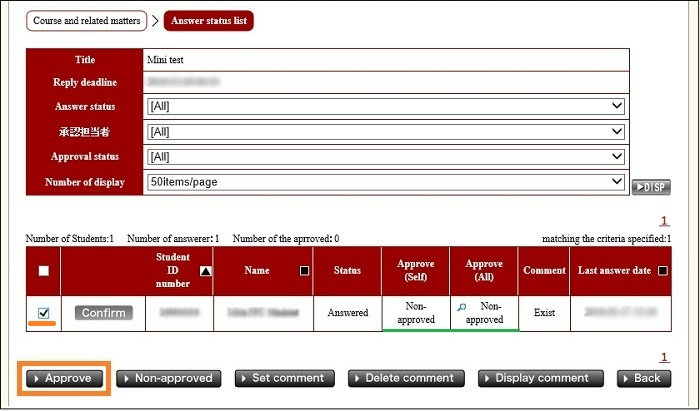The width and height of the screenshot is (700, 411).
Task: Click page 1 link above the table
Action: tap(664, 221)
